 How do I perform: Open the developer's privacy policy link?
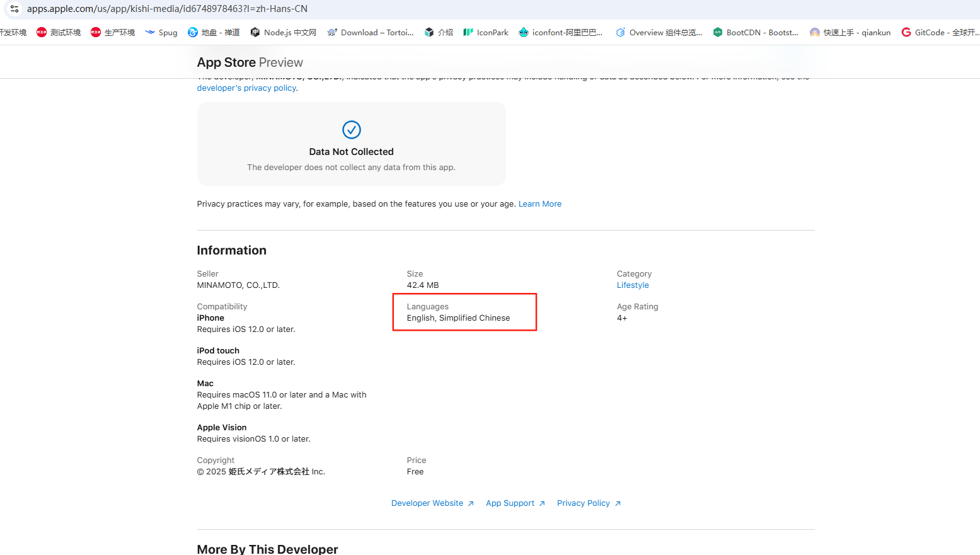tap(246, 88)
